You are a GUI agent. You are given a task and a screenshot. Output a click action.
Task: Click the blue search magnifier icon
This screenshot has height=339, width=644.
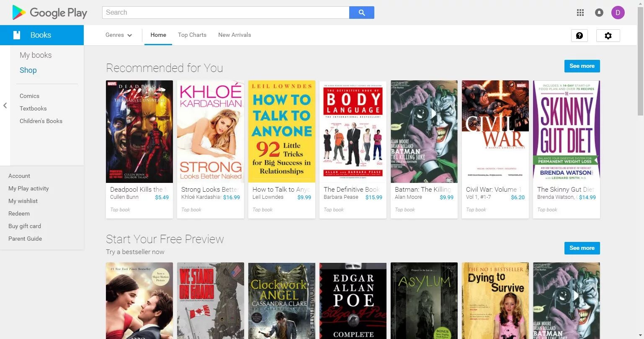[x=361, y=13]
